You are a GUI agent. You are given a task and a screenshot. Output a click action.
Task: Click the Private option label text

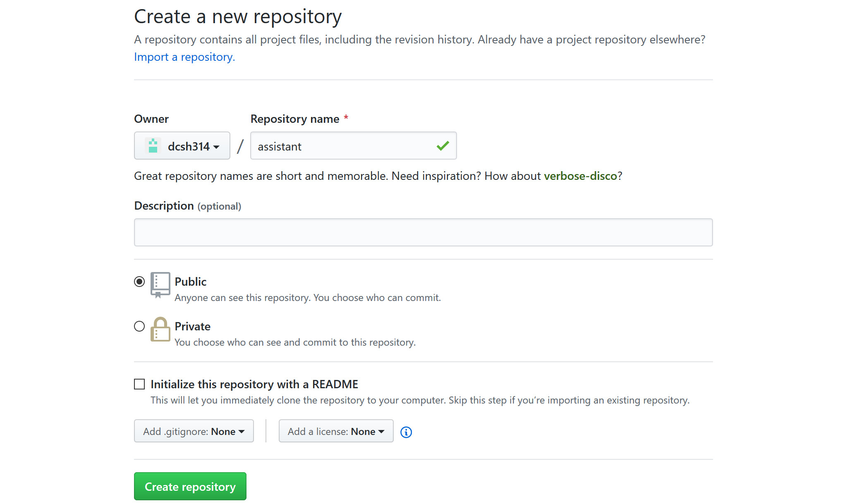(192, 326)
